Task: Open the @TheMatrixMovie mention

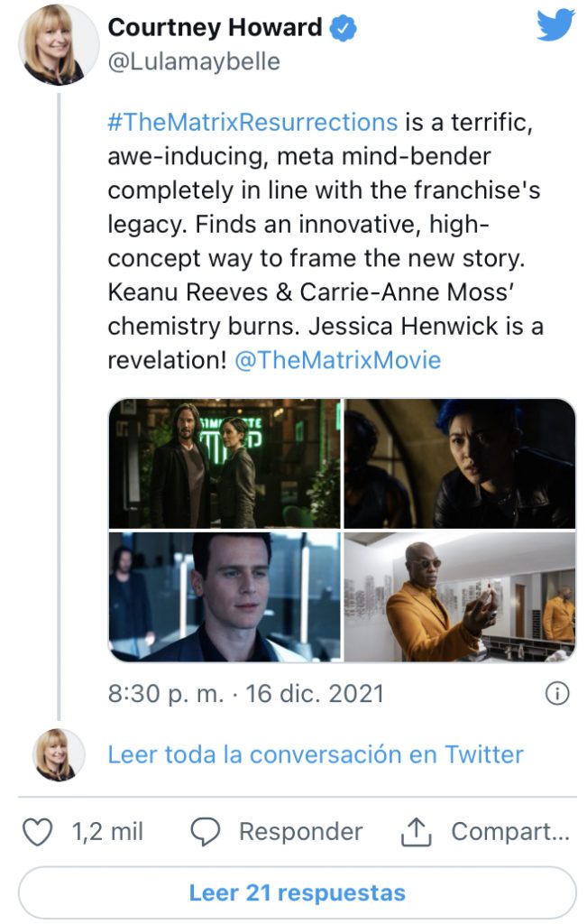Action: coord(338,359)
